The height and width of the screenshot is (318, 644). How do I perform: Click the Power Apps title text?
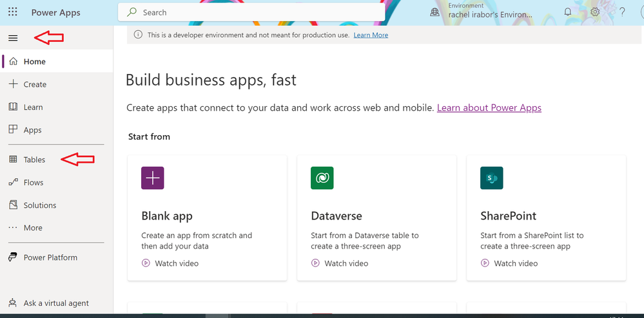[x=56, y=13]
